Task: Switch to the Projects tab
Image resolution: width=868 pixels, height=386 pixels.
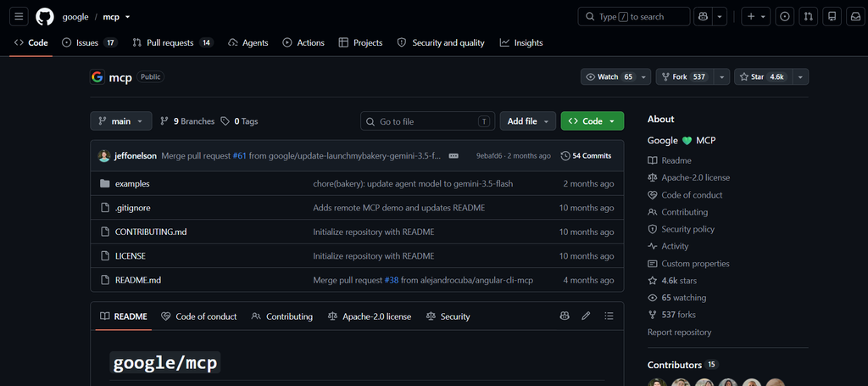Action: click(360, 42)
